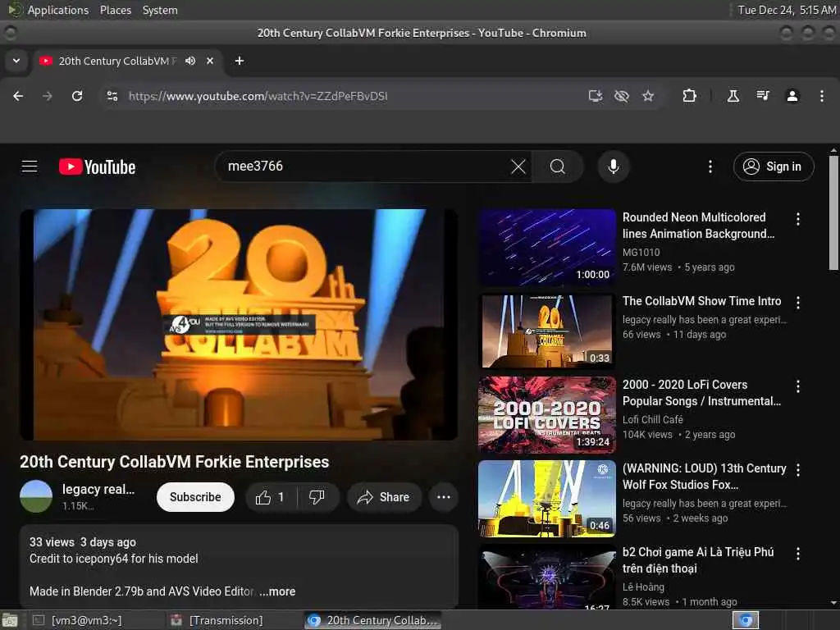Search with your voice microphone button
This screenshot has width=840, height=630.
(614, 167)
